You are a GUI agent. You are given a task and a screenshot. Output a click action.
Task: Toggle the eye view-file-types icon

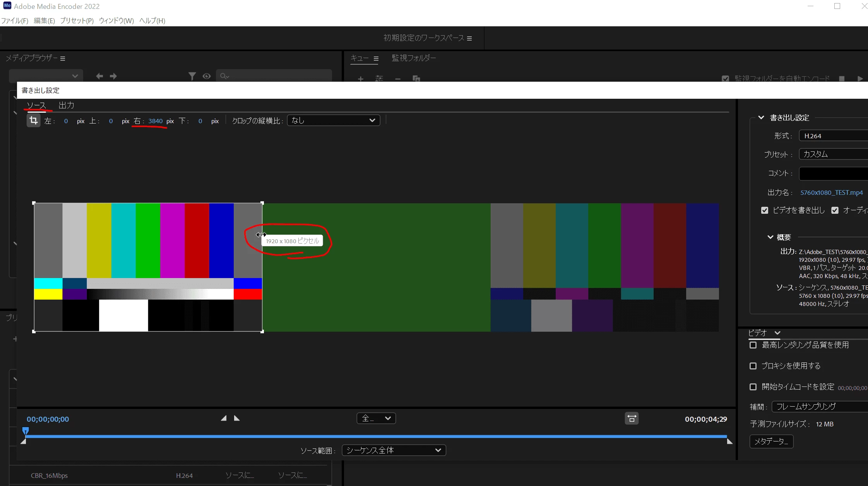click(x=207, y=76)
